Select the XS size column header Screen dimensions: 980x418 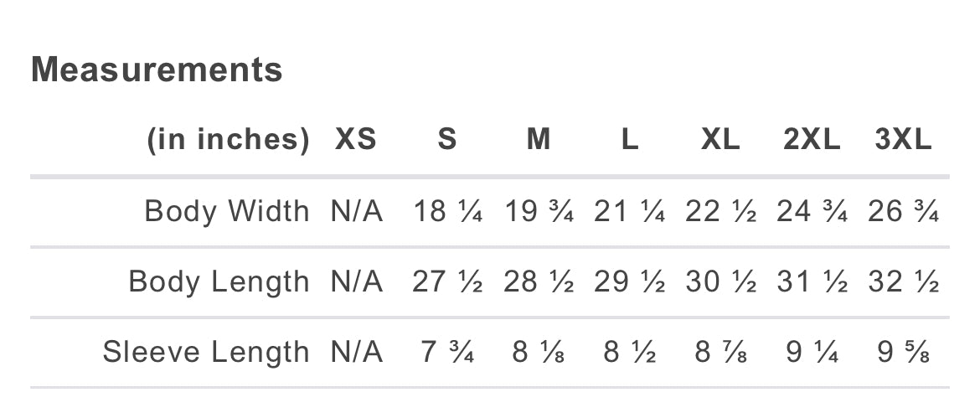pos(356,140)
